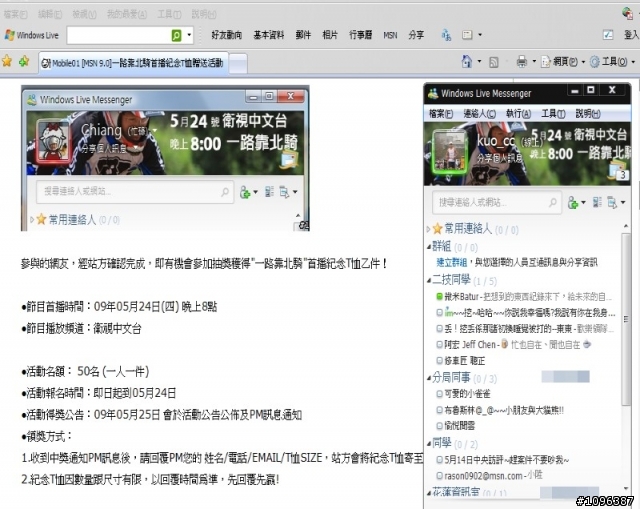Image resolution: width=640 pixels, height=509 pixels.
Task: Select contact 可愛的小雀雀
Action: coord(463,393)
